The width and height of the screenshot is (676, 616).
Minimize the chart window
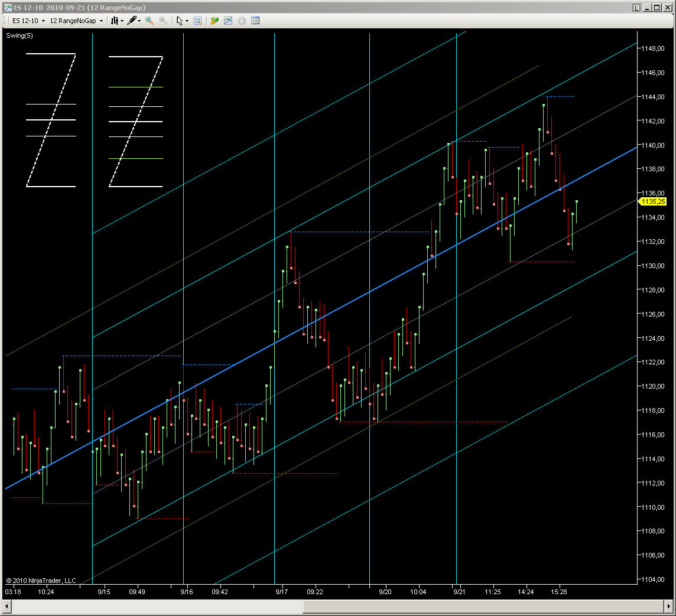(x=647, y=7)
